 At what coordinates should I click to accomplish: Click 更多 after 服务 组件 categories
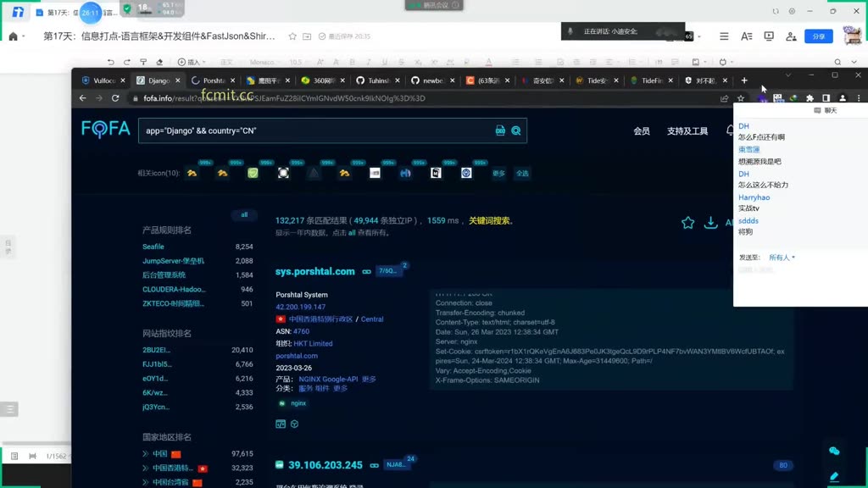(x=341, y=388)
